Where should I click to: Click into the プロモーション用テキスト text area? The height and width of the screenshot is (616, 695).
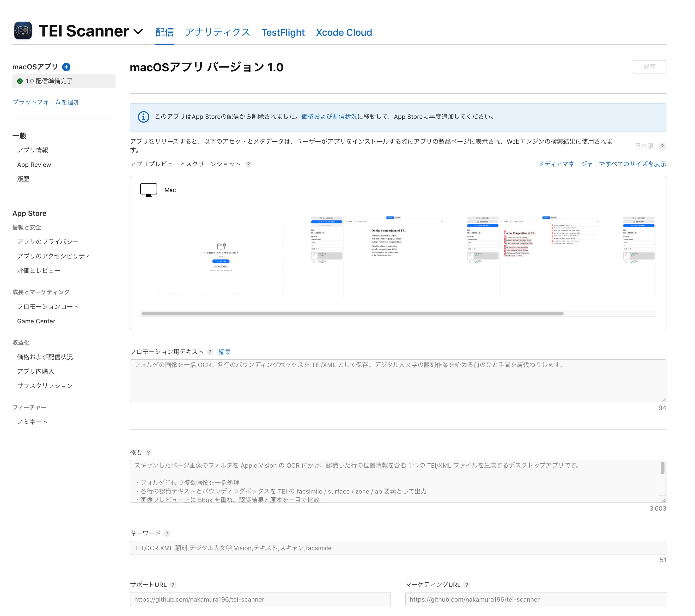click(x=398, y=380)
